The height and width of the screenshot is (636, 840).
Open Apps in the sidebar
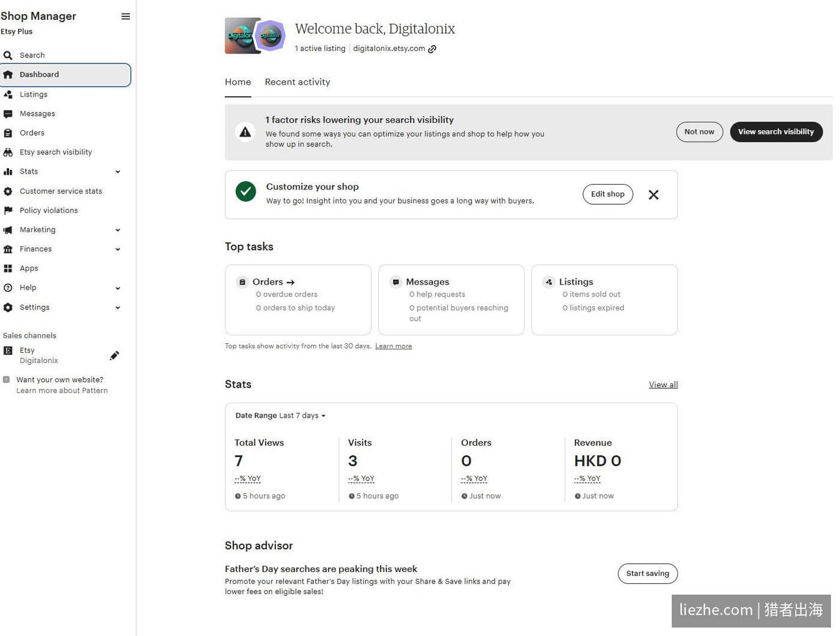(29, 268)
